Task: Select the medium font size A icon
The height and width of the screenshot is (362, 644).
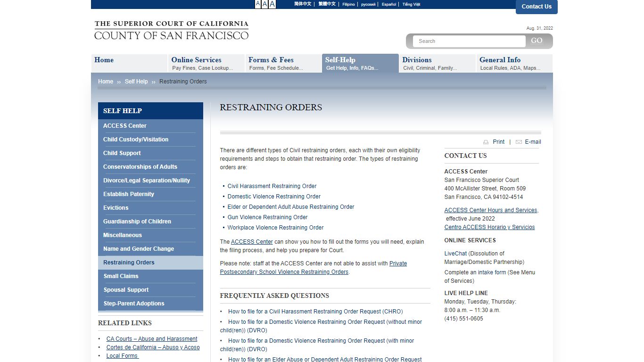Action: (x=265, y=4)
